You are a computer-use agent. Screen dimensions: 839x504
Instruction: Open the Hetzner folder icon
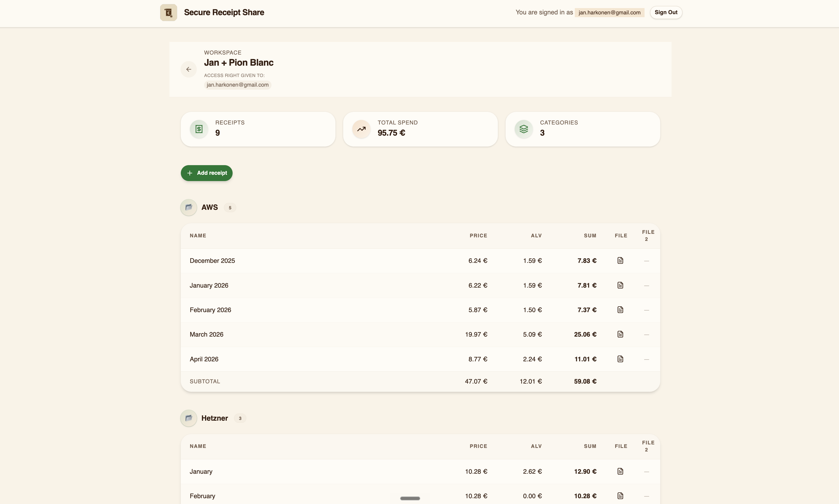point(188,418)
